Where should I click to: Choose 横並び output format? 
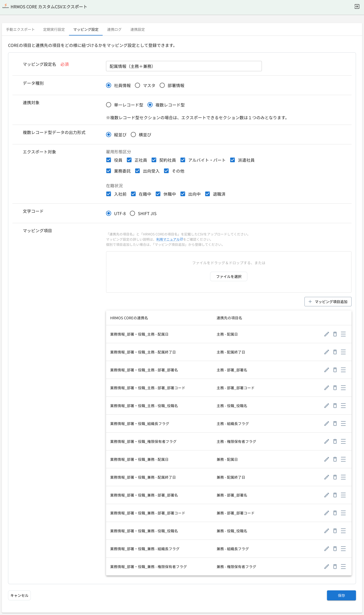[133, 135]
